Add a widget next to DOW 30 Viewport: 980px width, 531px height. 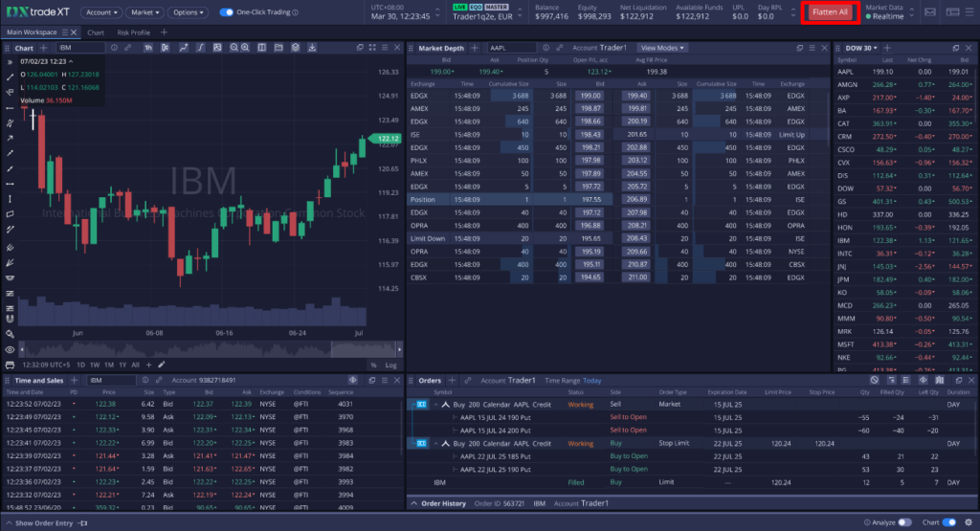pos(886,48)
